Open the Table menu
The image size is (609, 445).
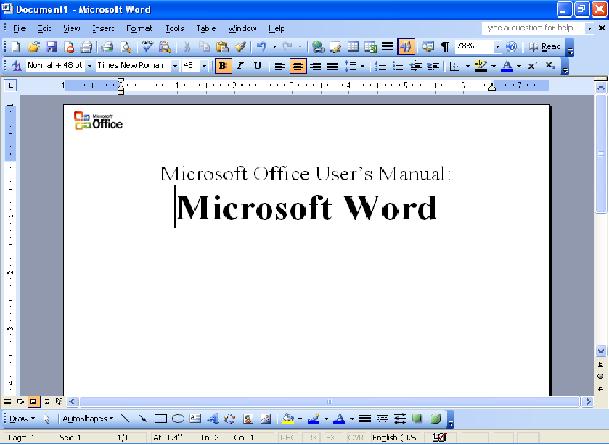click(206, 28)
